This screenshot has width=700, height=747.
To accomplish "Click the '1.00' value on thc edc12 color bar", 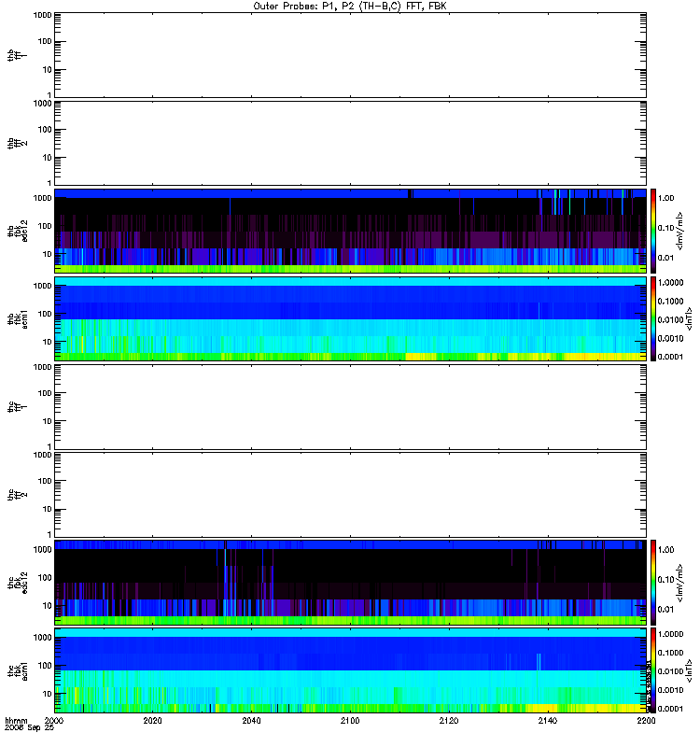I will coord(666,550).
